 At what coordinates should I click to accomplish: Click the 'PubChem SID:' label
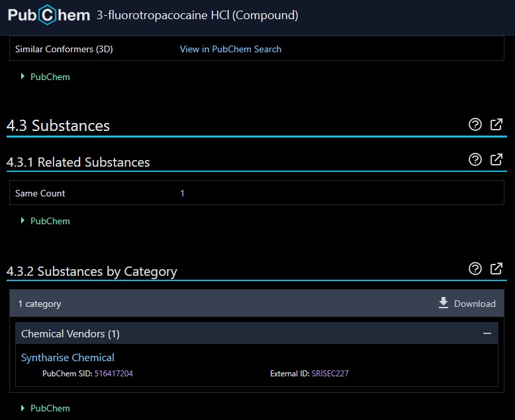[x=68, y=374]
